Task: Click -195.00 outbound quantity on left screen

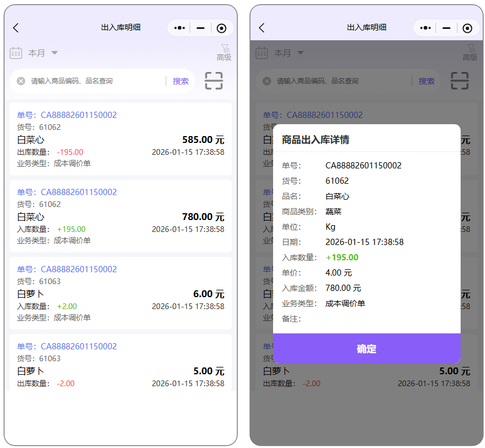Action: point(70,152)
